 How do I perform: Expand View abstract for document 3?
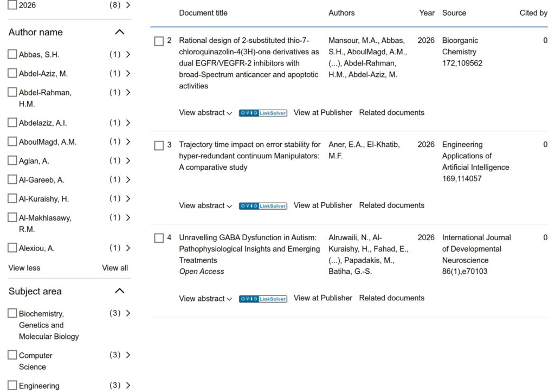point(205,205)
